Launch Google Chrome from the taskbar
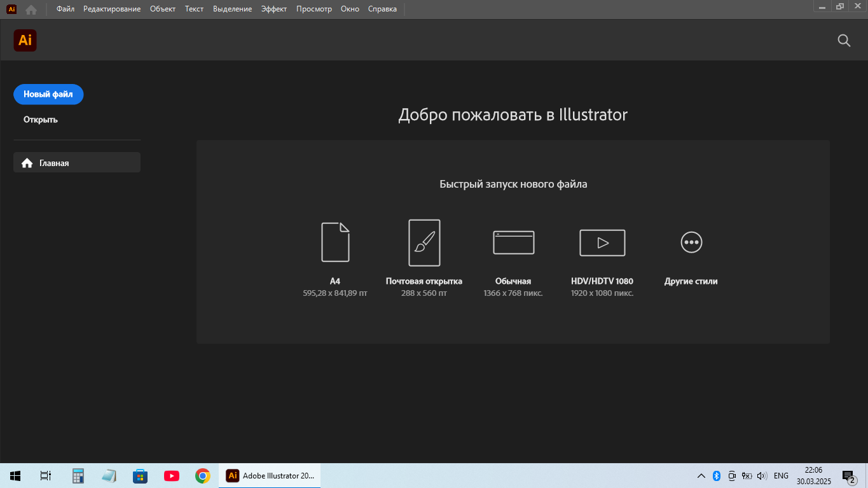868x488 pixels. pyautogui.click(x=202, y=476)
